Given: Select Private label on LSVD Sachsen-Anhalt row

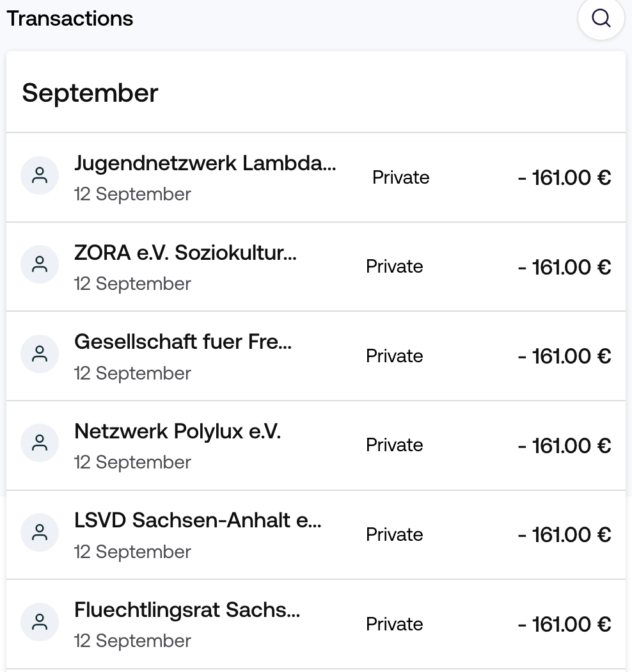Looking at the screenshot, I should 394,535.
